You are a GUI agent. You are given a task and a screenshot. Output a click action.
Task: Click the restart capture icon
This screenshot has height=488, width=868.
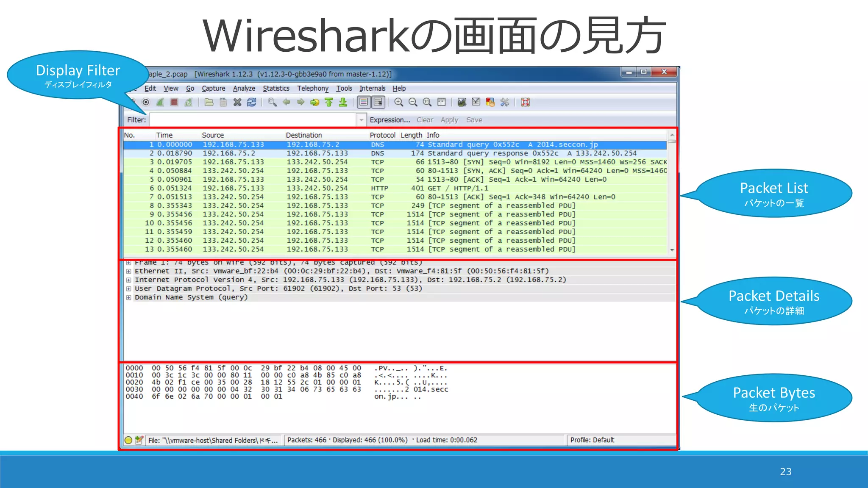click(x=189, y=103)
